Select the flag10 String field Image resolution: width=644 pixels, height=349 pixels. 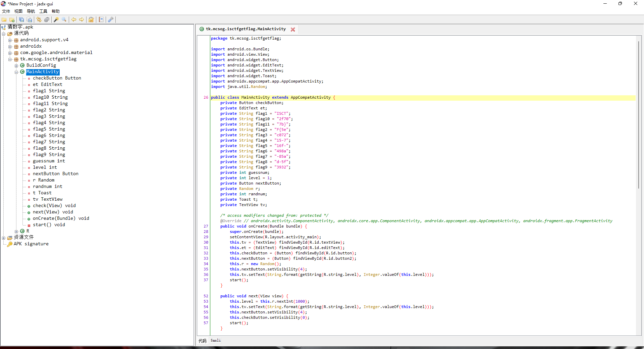50,97
